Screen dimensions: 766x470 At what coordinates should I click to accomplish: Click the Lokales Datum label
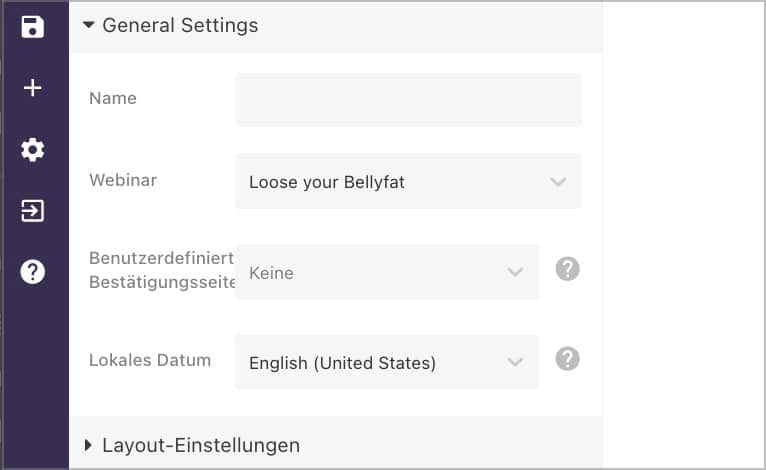(x=150, y=360)
